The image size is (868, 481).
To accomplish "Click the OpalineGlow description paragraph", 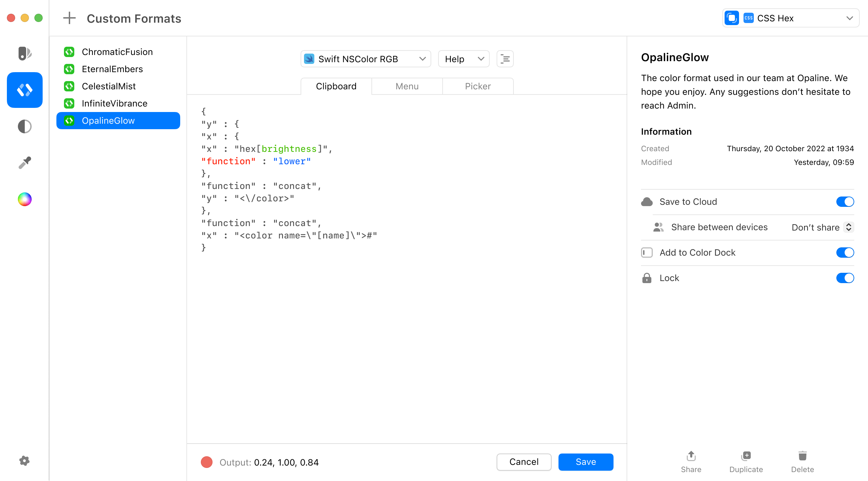I will [x=746, y=92].
